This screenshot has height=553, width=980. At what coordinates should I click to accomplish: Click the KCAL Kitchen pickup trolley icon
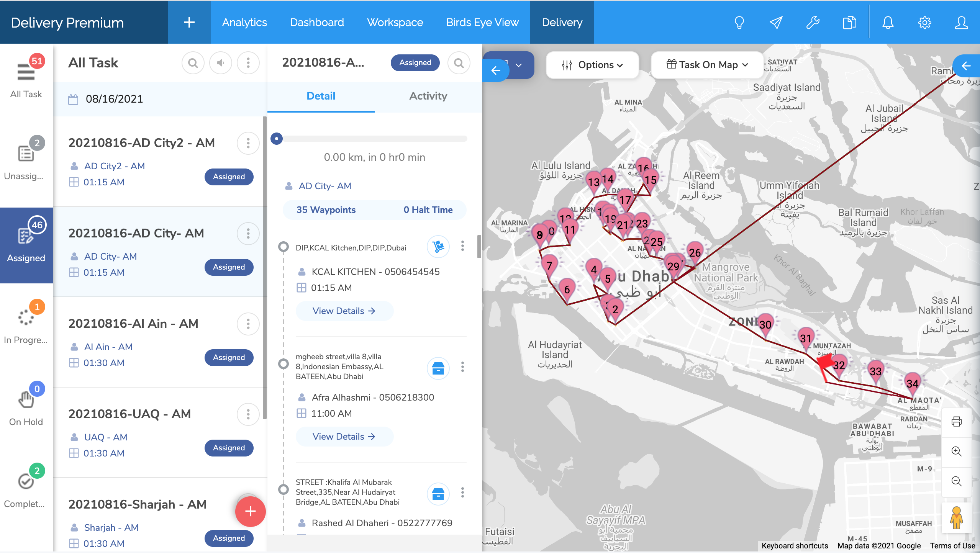pos(438,246)
